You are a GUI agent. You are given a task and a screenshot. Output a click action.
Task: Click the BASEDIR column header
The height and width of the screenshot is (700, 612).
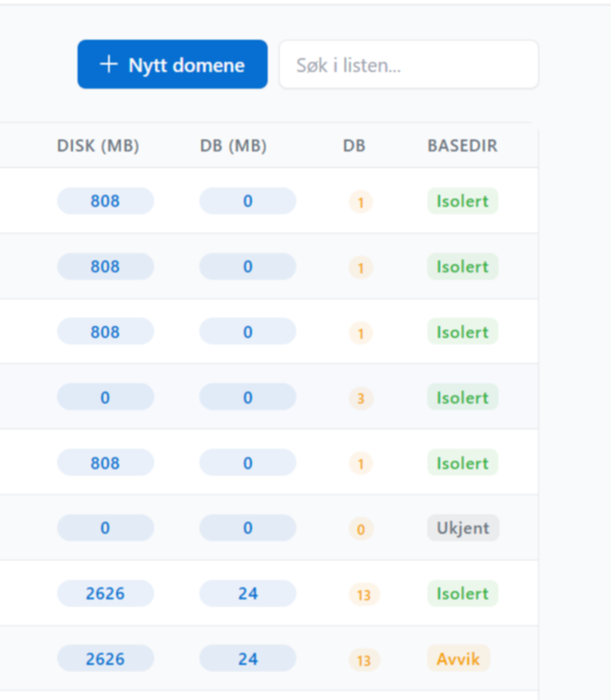(462, 146)
